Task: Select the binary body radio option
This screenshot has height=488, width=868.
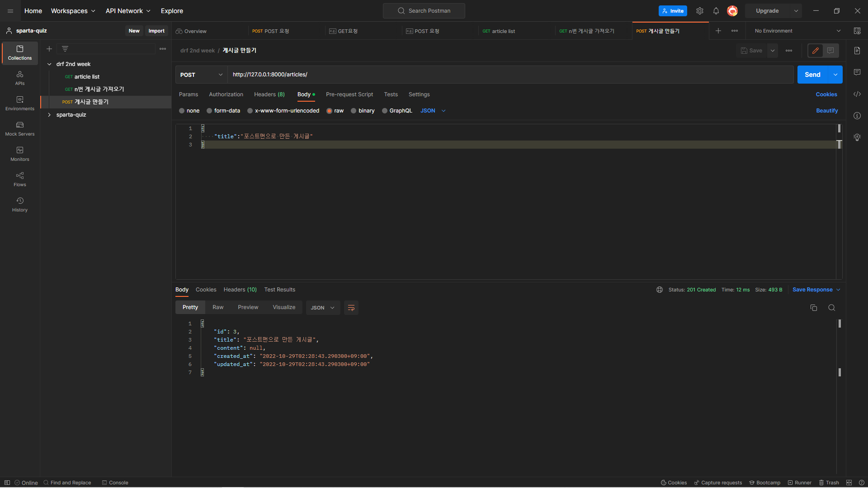Action: tap(354, 111)
